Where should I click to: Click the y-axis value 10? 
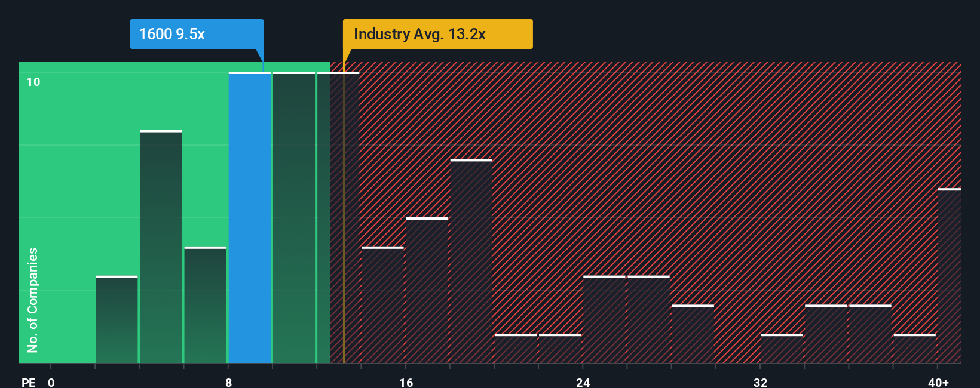click(x=33, y=82)
